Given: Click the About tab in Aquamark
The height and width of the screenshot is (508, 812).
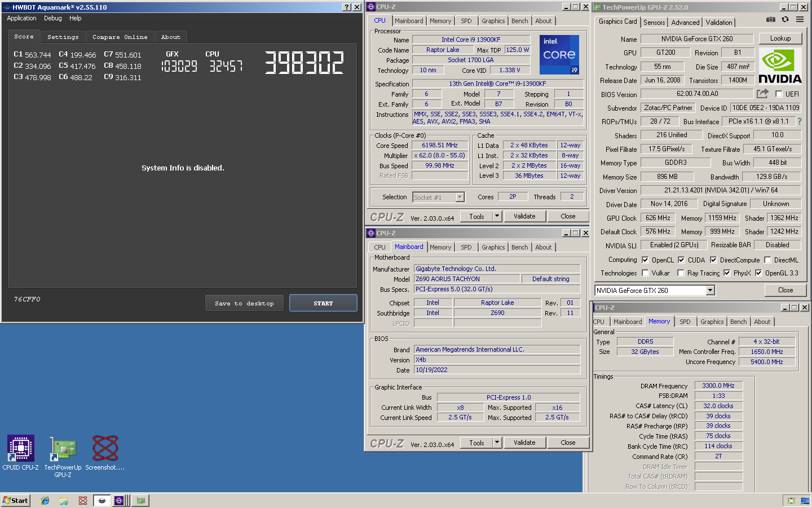Looking at the screenshot, I should point(171,37).
